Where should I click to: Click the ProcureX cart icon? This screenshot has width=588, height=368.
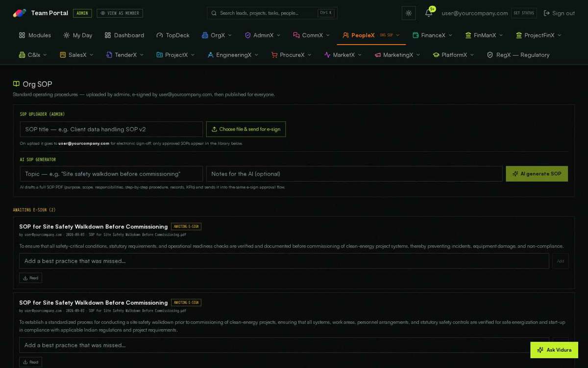[x=274, y=55]
